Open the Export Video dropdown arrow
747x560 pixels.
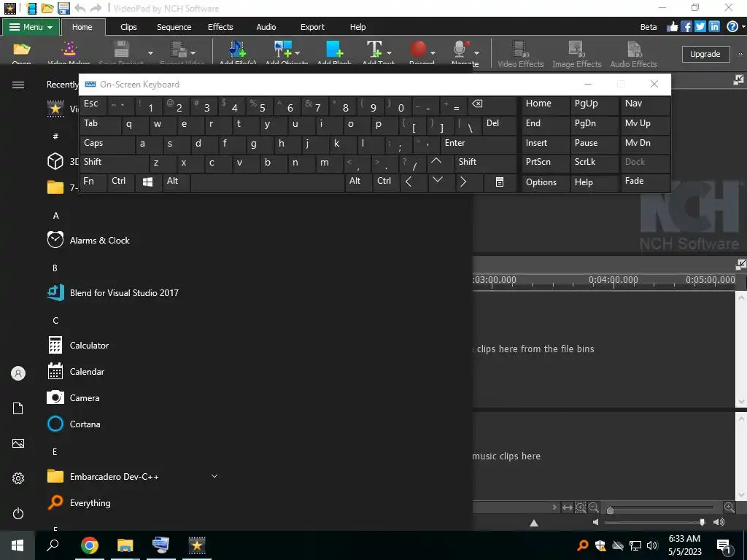coord(193,52)
